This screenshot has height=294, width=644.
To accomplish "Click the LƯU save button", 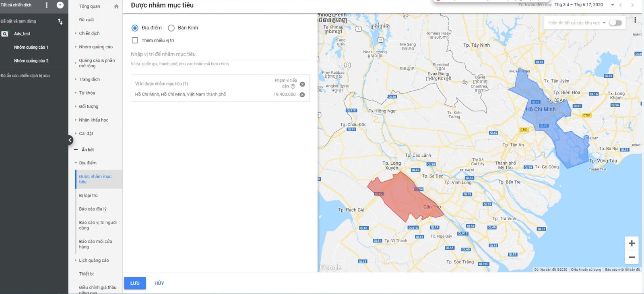I will tap(135, 283).
